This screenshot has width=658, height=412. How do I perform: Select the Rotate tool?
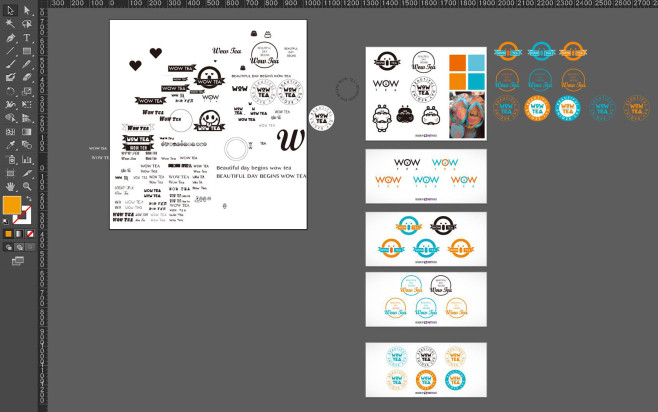pyautogui.click(x=10, y=91)
